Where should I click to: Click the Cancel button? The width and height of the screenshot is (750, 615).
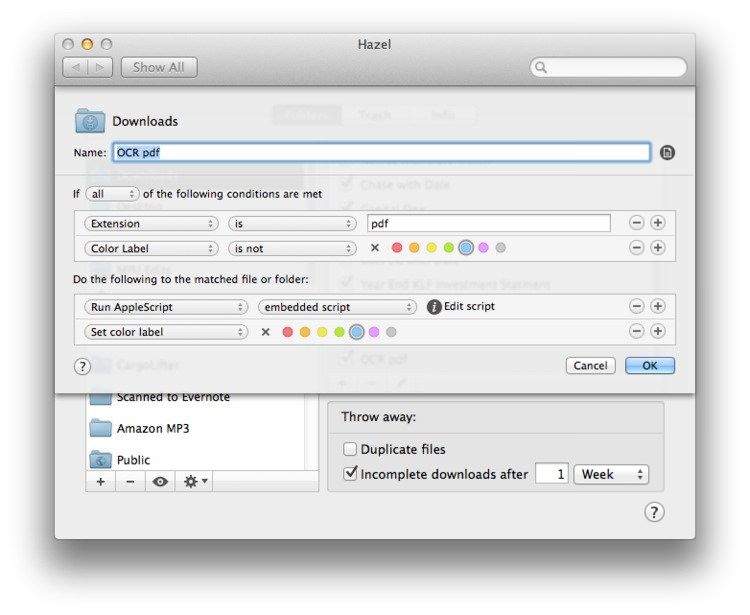tap(590, 366)
